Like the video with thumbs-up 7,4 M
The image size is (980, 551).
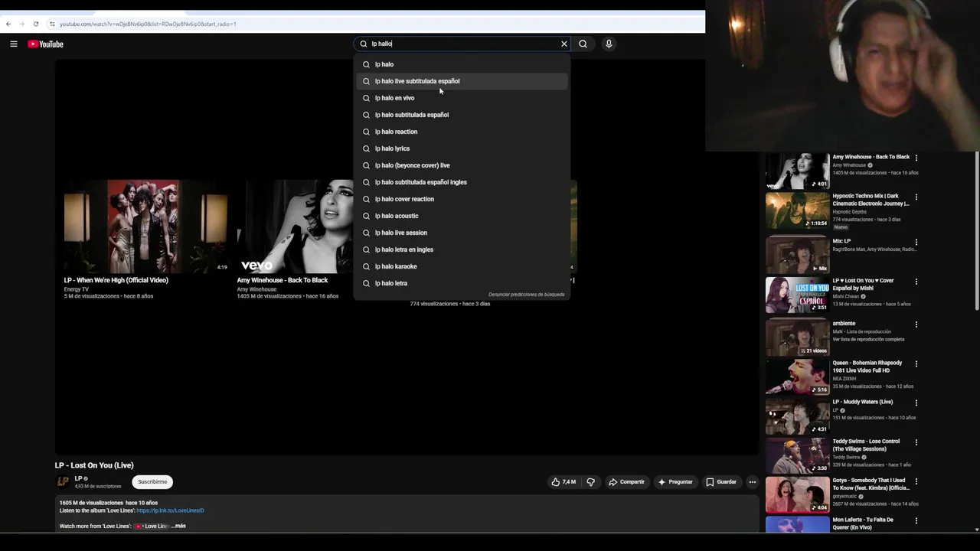point(563,482)
